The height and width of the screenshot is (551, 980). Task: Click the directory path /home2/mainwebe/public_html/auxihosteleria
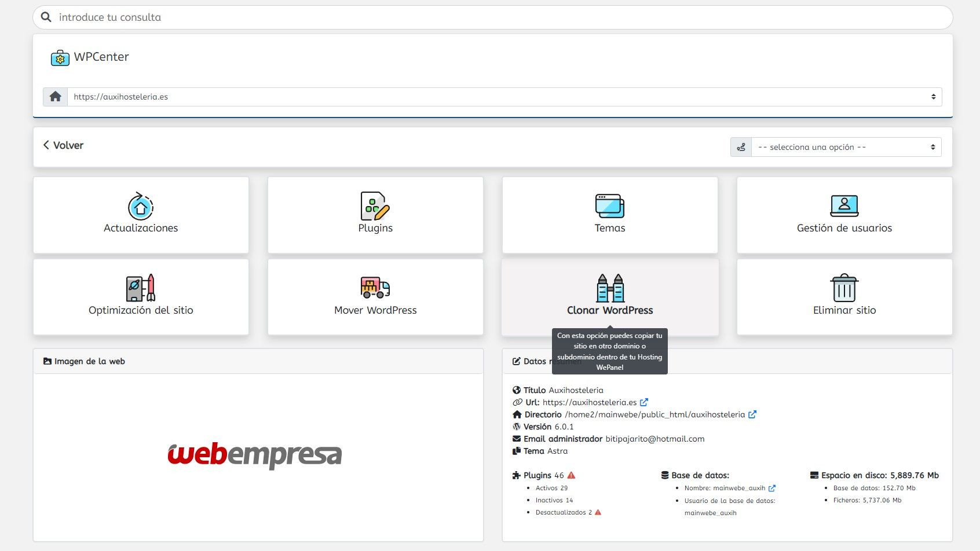coord(655,414)
